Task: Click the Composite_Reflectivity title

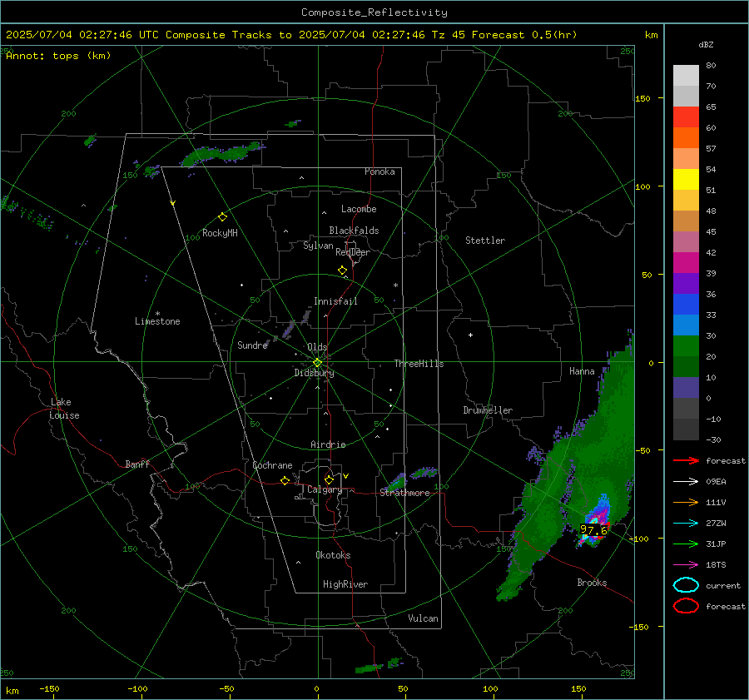Action: click(374, 12)
